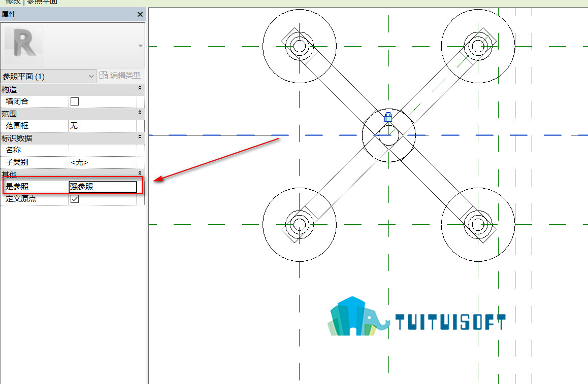Click the Revit family type thumbnail
Screen dimensions: 588x384
point(23,45)
